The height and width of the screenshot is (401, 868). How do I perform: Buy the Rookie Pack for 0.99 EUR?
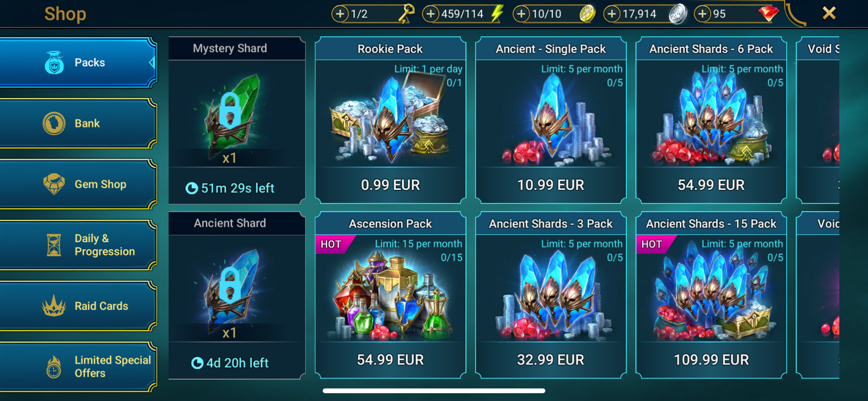pyautogui.click(x=391, y=120)
